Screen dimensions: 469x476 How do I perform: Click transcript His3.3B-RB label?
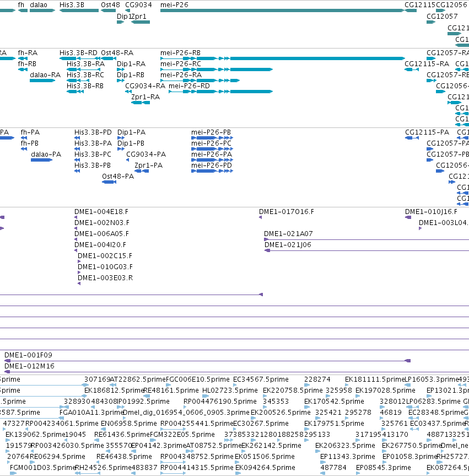point(85,86)
